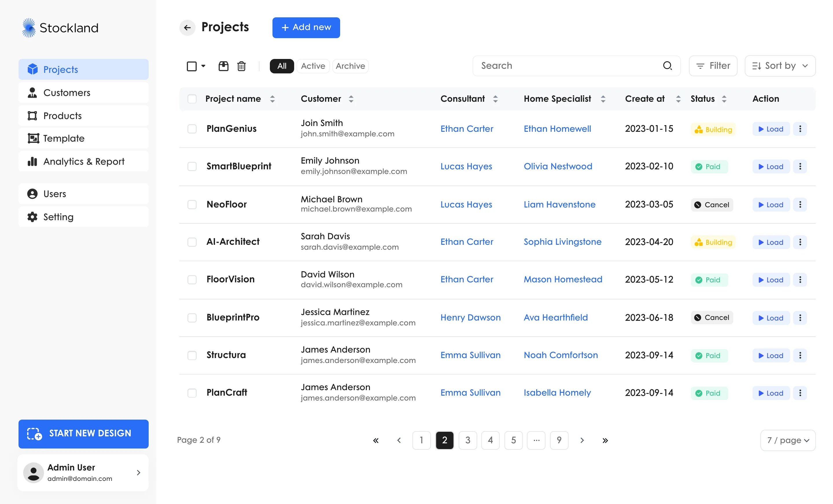Sort table by Project name column arrows
Viewport: 833px width, 504px height.
coord(272,99)
